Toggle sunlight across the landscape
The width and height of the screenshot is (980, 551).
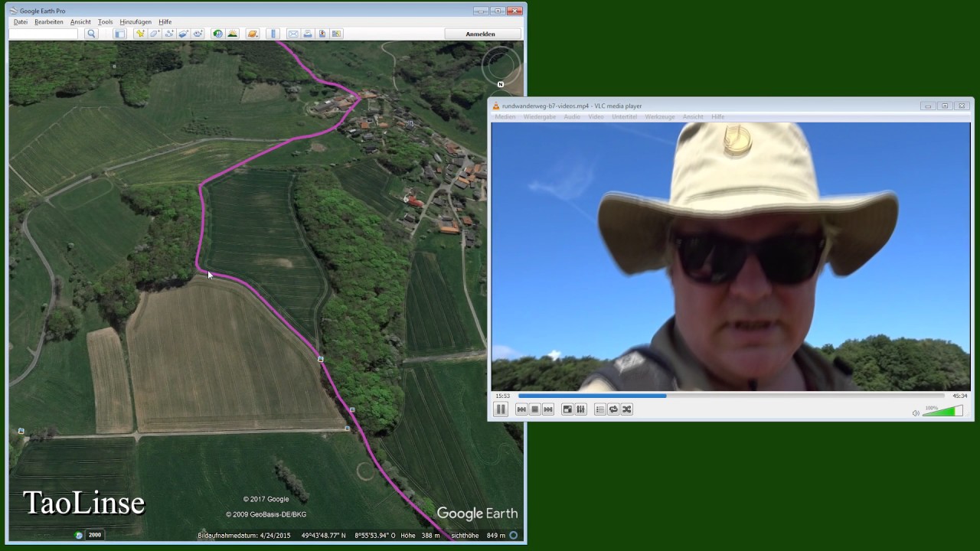232,34
